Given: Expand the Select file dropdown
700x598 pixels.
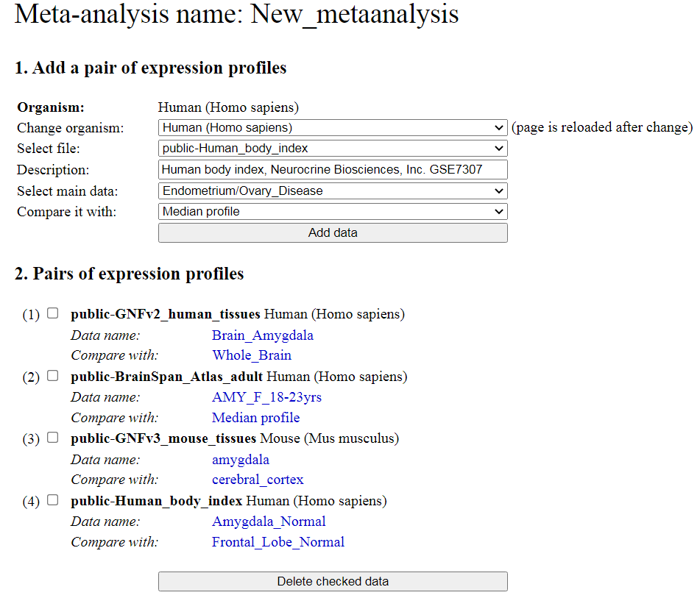Looking at the screenshot, I should click(x=333, y=149).
